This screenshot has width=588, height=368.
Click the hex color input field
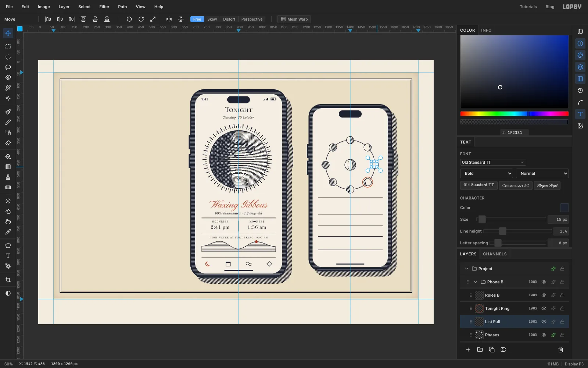coord(514,132)
